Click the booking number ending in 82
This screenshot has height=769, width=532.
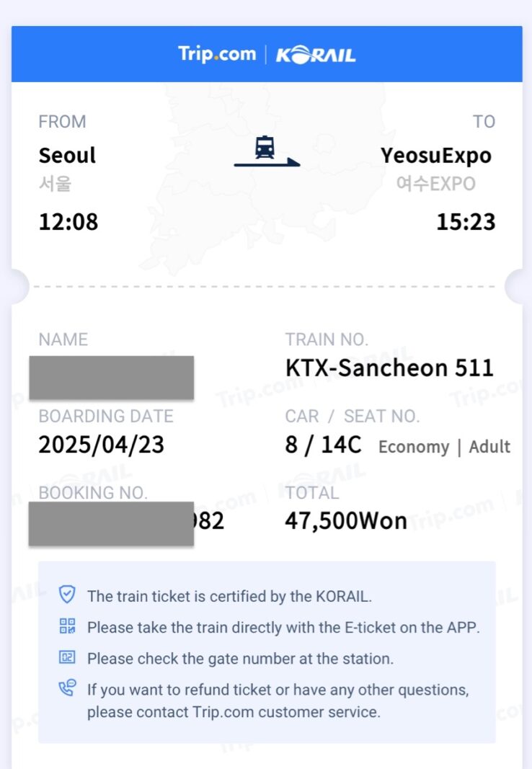(x=126, y=523)
